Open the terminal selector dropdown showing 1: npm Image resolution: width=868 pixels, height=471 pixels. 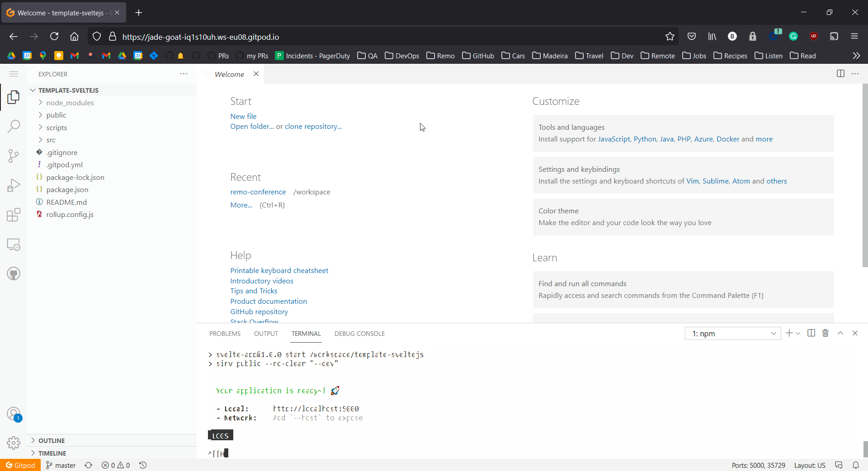733,333
